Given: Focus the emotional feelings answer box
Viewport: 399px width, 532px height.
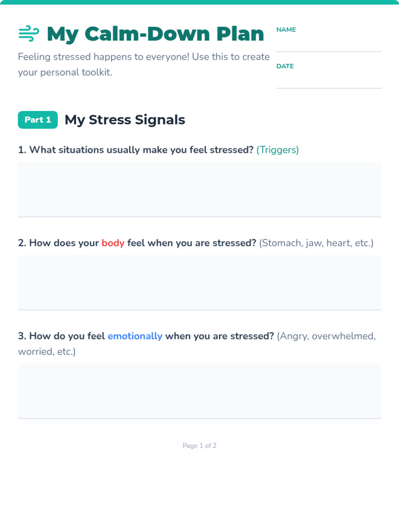Looking at the screenshot, I should (x=199, y=391).
